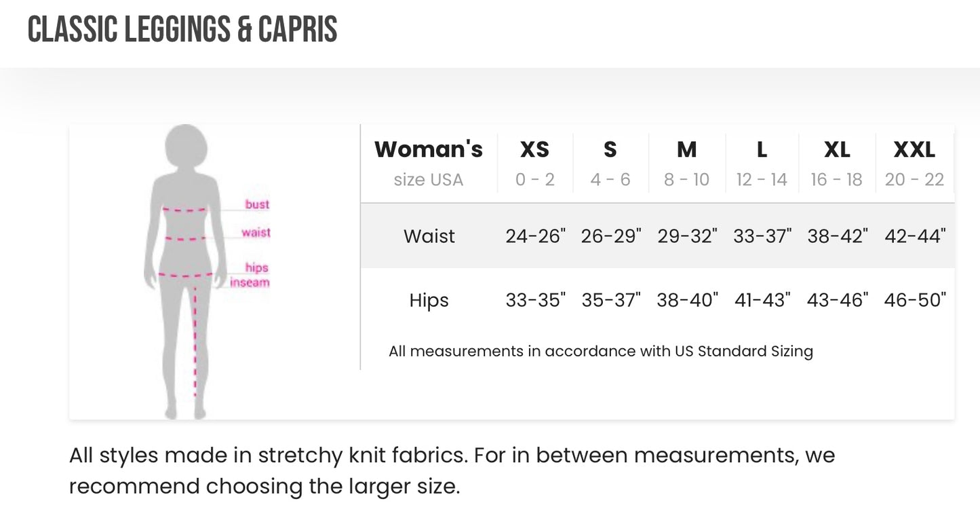Select the M size column header
Image resolution: width=980 pixels, height=522 pixels.
[686, 149]
